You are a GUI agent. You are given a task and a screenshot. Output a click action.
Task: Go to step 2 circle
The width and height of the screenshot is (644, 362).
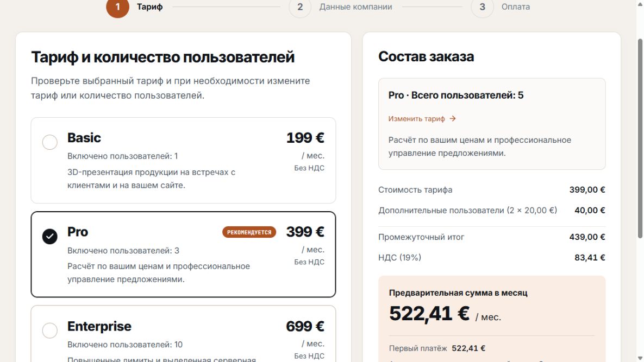[x=300, y=7]
